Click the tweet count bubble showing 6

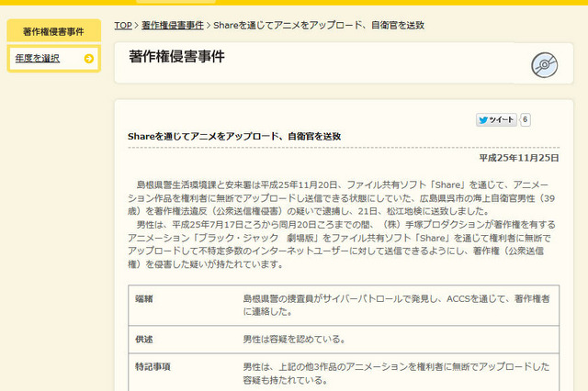coord(526,120)
